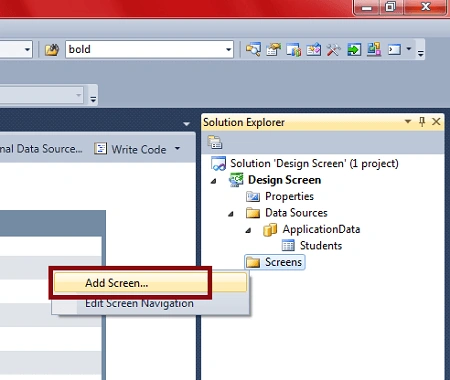Click the crossed wrench and screwdriver Toolbox icon
This screenshot has height=380, width=450.
point(334,50)
